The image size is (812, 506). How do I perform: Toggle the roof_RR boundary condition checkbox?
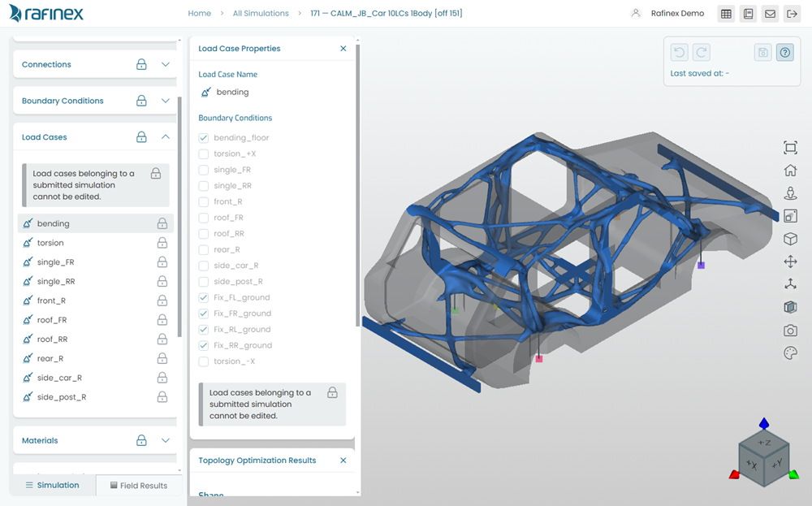pyautogui.click(x=204, y=234)
